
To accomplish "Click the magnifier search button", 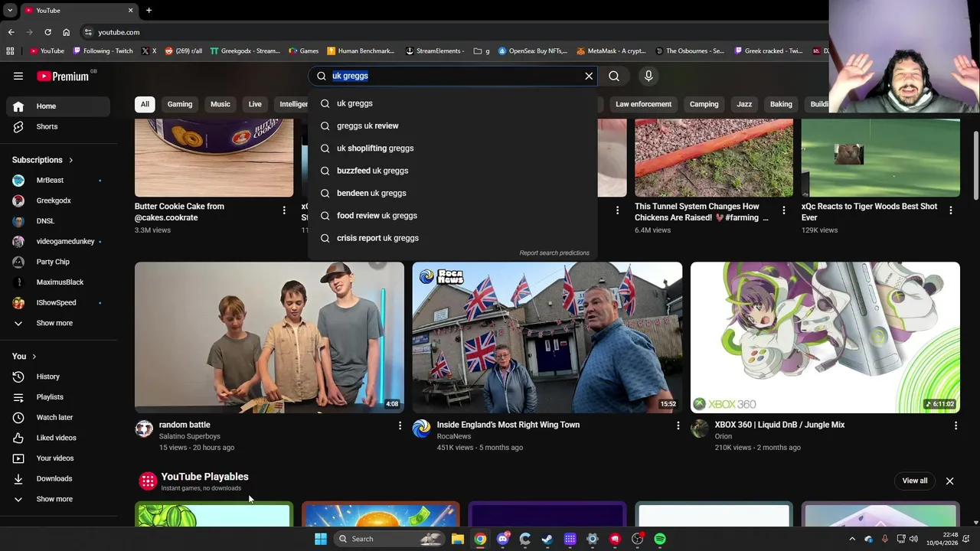I will coord(614,76).
